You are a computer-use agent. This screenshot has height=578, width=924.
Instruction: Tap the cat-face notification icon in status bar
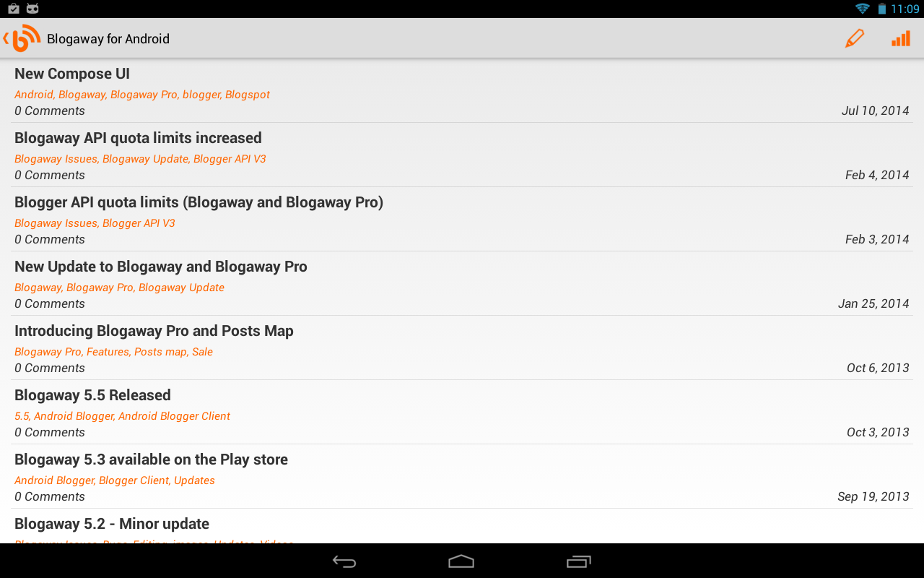point(32,9)
